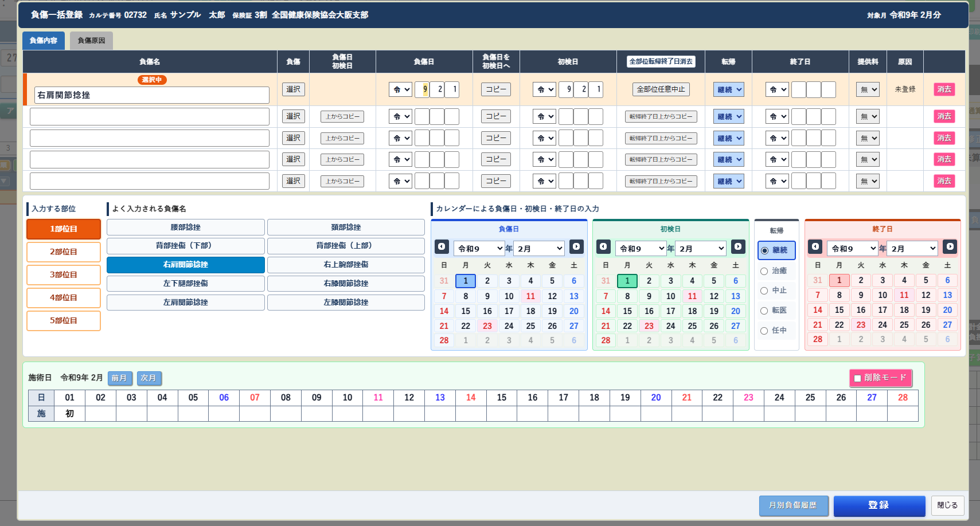Image resolution: width=980 pixels, height=526 pixels.
Task: Open the 負傷日 era dropdown in the 右肩関節捻挫 row
Action: click(400, 89)
